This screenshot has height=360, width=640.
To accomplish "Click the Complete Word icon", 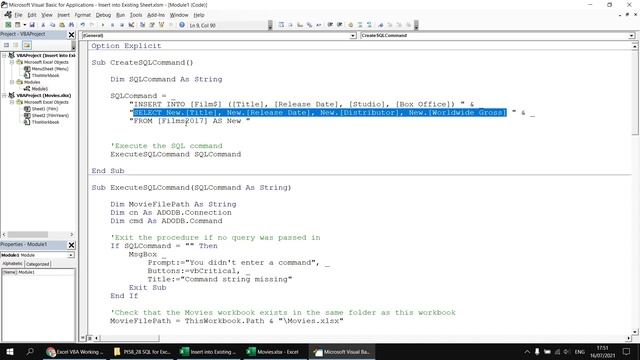I will coord(319,25).
